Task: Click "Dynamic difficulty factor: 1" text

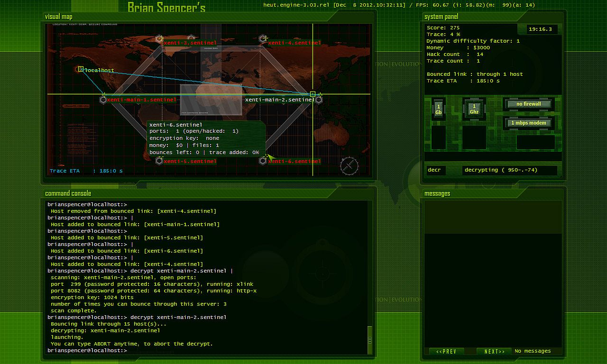Action: pyautogui.click(x=473, y=41)
